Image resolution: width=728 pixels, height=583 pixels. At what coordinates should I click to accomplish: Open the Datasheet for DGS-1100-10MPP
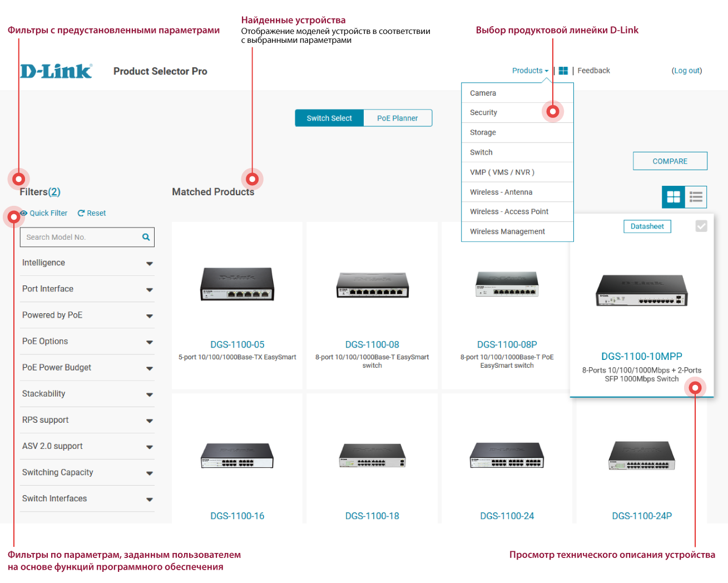647,226
